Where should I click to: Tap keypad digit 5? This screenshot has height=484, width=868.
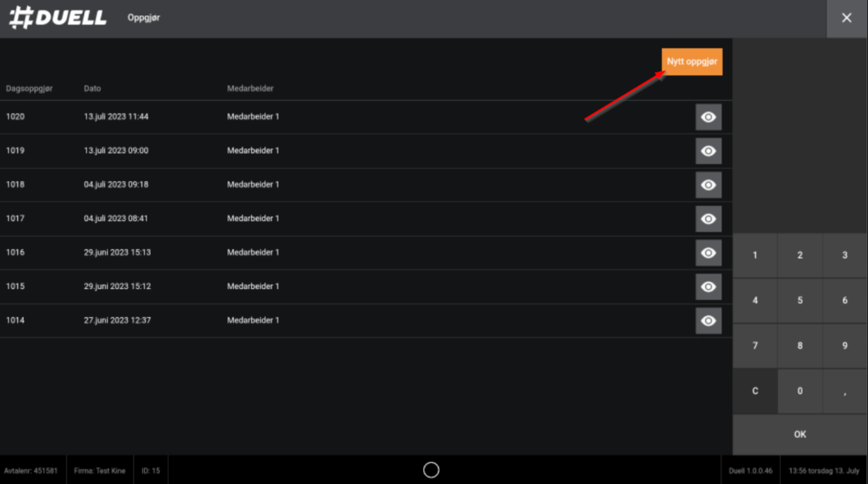coord(799,300)
